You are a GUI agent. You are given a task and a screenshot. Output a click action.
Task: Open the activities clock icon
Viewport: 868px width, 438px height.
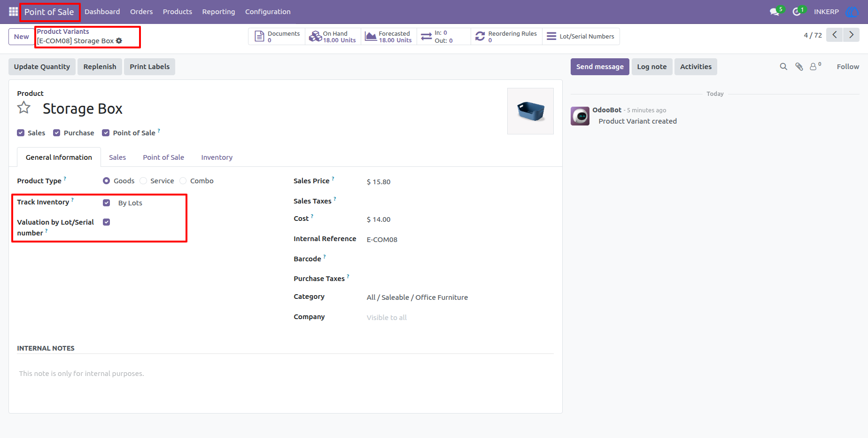797,12
